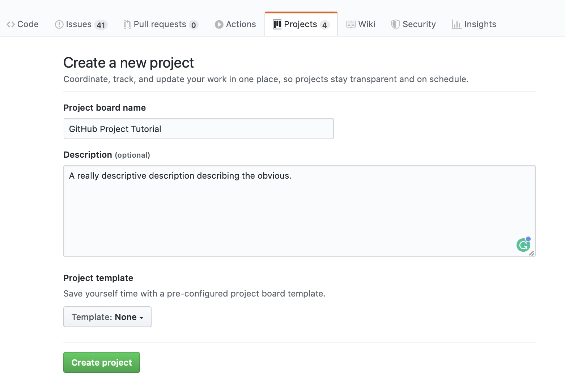Click the Issues exclamation circle icon
The width and height of the screenshot is (565, 392).
click(59, 24)
